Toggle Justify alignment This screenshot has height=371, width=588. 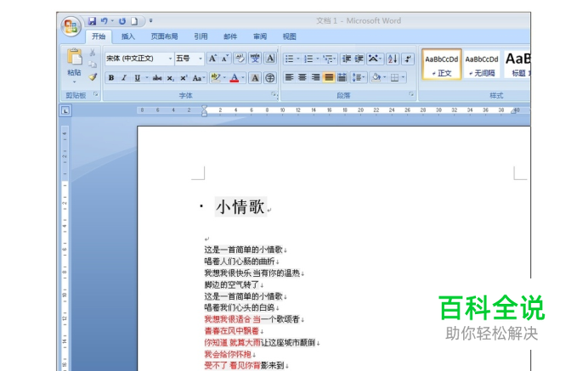[329, 77]
